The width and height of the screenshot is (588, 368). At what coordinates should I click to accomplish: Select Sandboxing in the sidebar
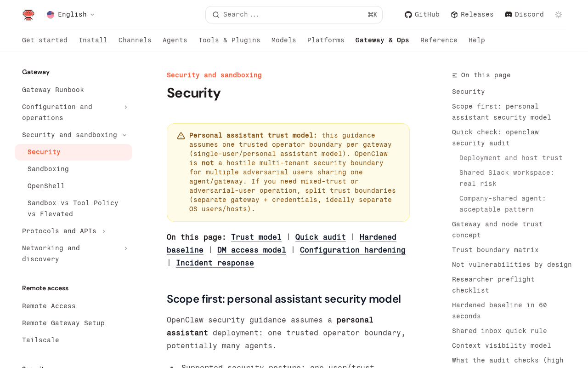tap(48, 169)
